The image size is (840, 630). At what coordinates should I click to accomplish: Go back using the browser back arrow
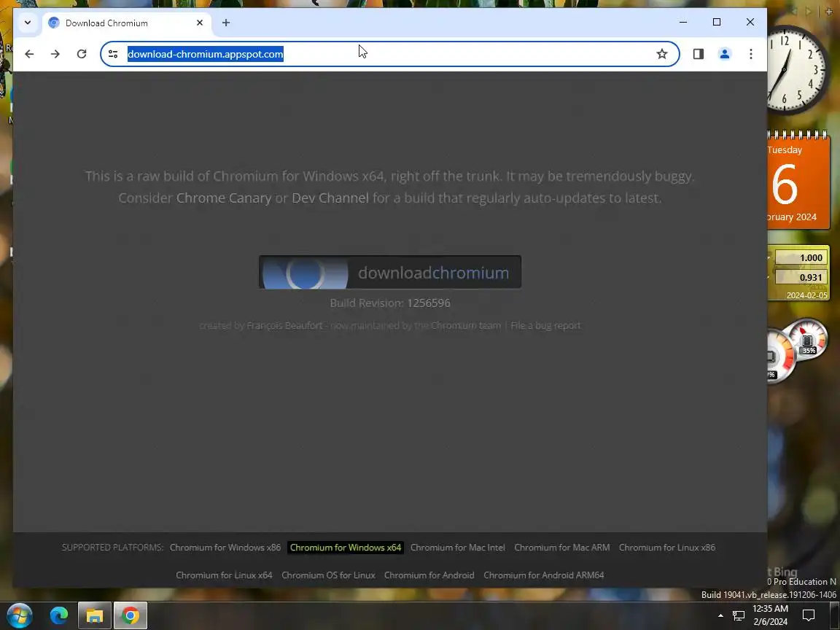29,54
